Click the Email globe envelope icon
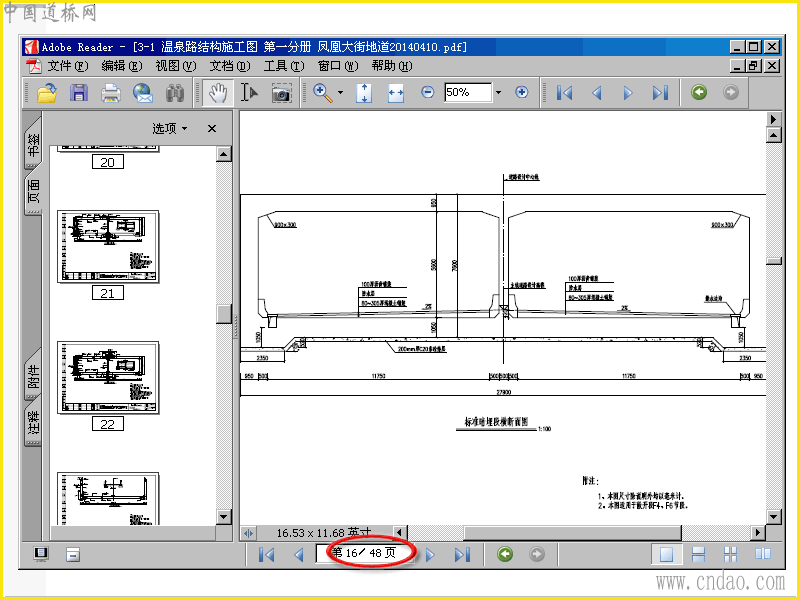Image resolution: width=800 pixels, height=600 pixels. tap(143, 93)
